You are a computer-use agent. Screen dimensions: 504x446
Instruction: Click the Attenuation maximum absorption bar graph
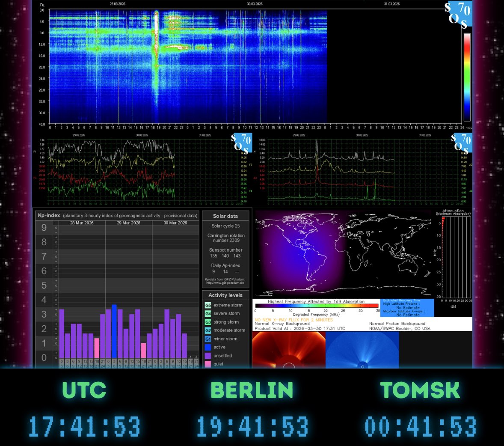tap(456, 257)
